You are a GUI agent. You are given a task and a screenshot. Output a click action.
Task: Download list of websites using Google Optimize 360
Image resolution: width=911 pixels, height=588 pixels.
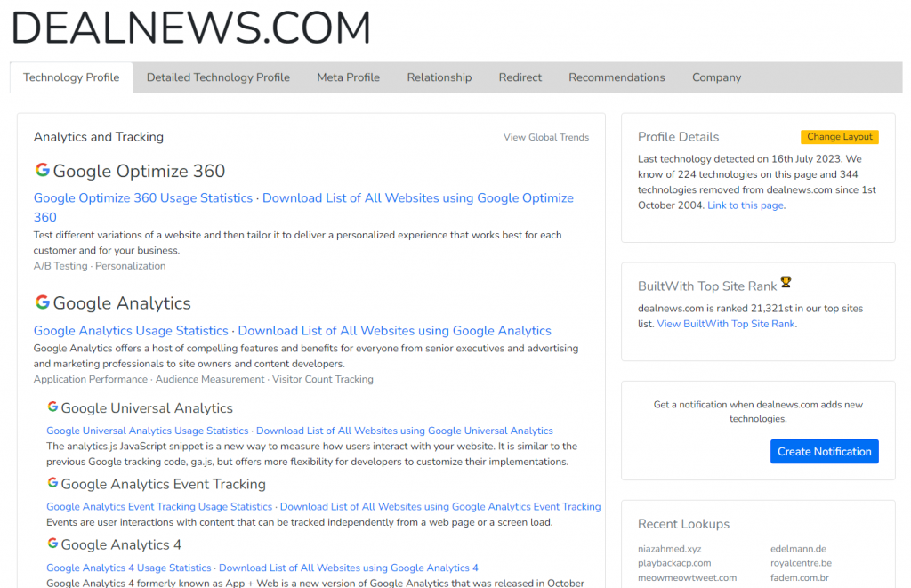418,198
